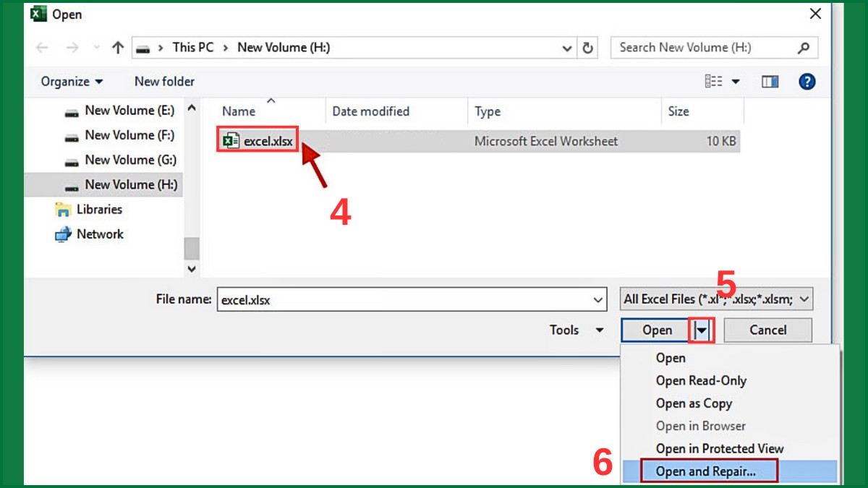The image size is (868, 488).
Task: Open the file type filter dropdown
Action: point(716,298)
